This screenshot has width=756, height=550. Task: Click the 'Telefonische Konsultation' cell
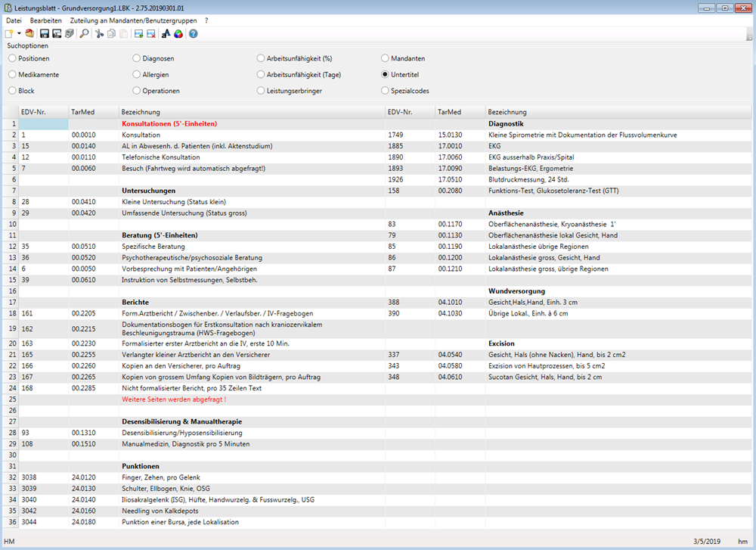click(252, 157)
